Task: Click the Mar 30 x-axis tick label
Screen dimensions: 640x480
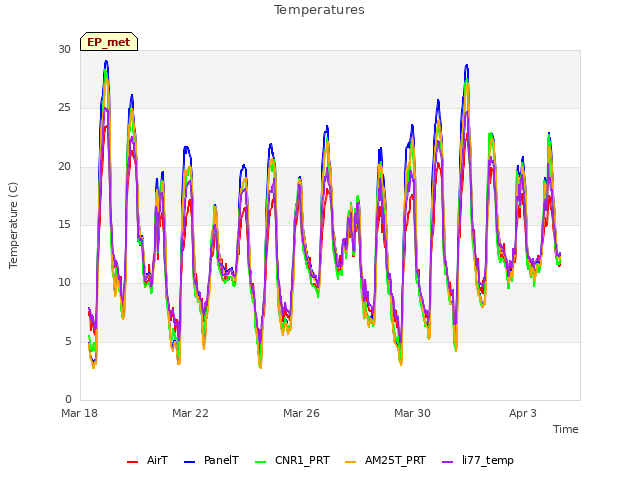Action: click(x=412, y=413)
